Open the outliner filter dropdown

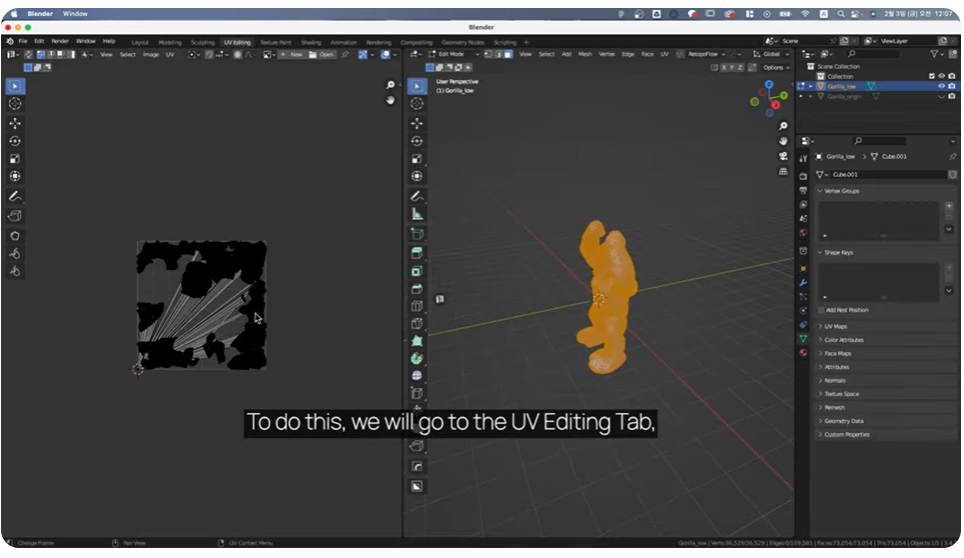click(936, 54)
